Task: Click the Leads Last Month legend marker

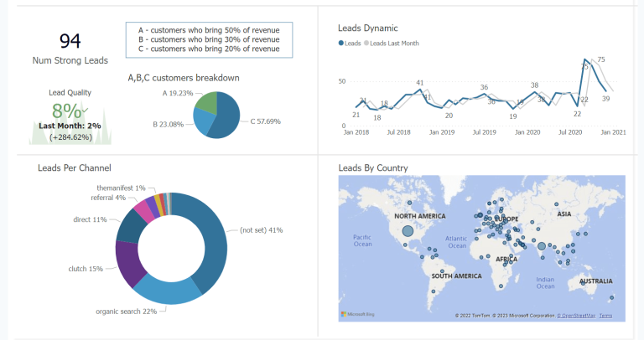Action: [366, 43]
